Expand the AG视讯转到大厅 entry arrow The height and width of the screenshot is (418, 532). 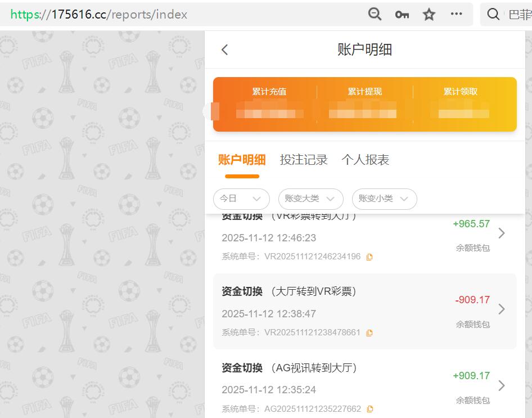tap(502, 385)
